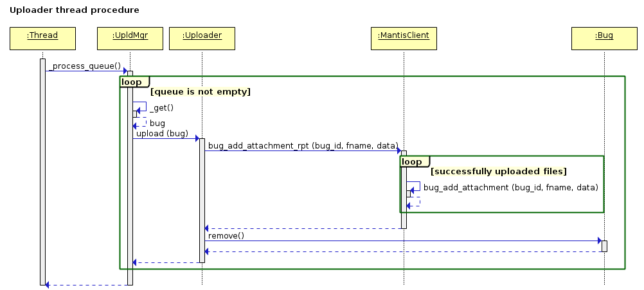The width and height of the screenshot is (644, 290).
Task: Select the _process_queue() message label
Action: 84,66
